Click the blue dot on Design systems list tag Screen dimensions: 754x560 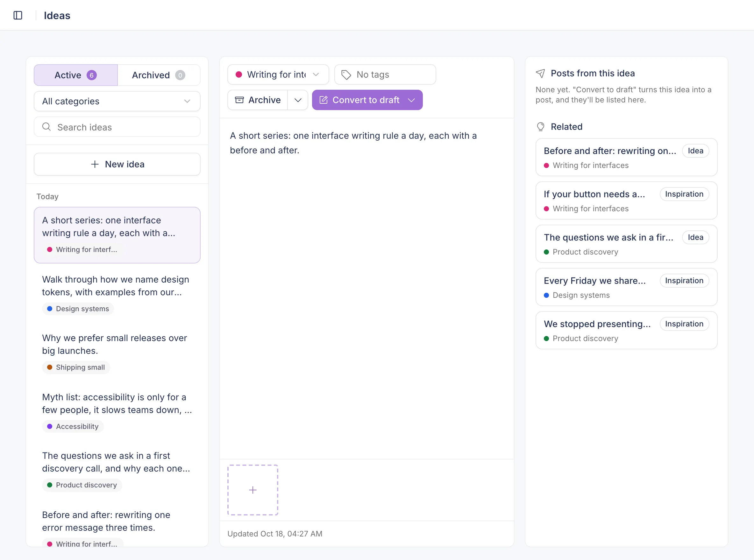pyautogui.click(x=50, y=309)
